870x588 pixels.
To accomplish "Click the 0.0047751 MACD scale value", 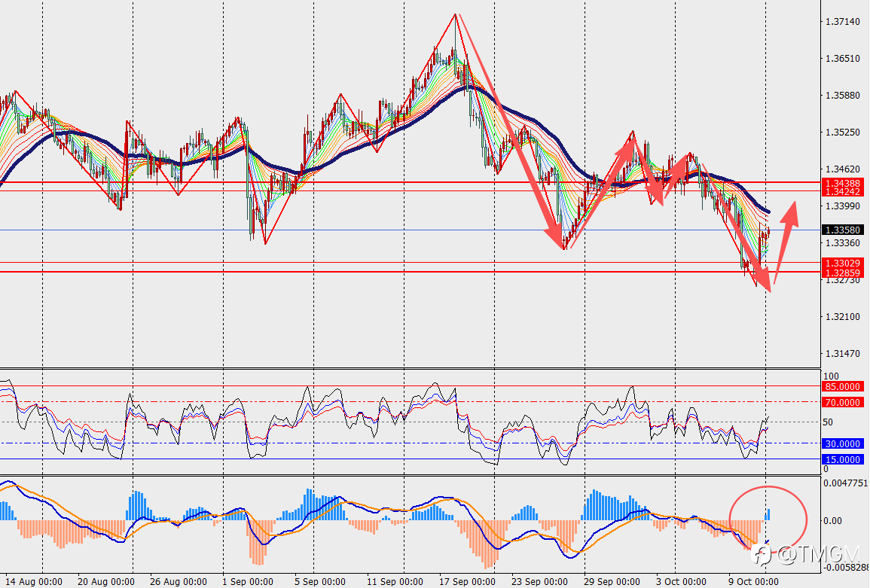I will point(846,483).
